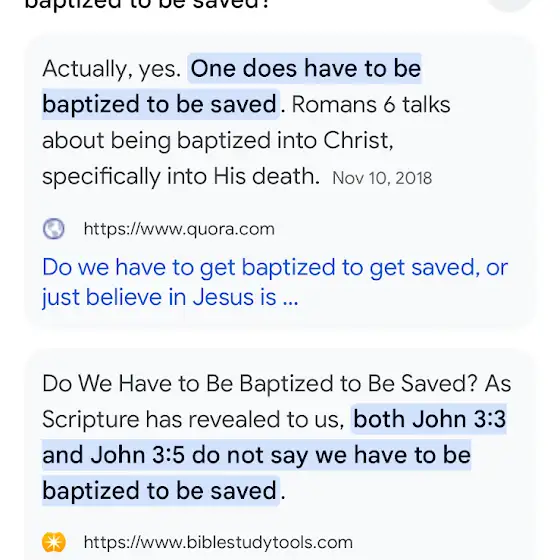Click the highlighted "and John 3:5 do not say" line
The height and width of the screenshot is (560, 560).
pyautogui.click(x=175, y=455)
